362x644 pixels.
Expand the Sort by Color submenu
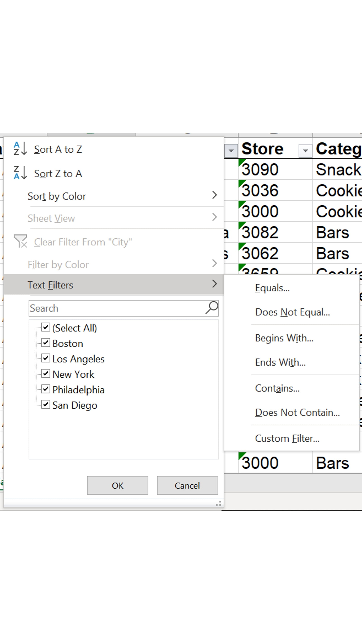tap(214, 195)
